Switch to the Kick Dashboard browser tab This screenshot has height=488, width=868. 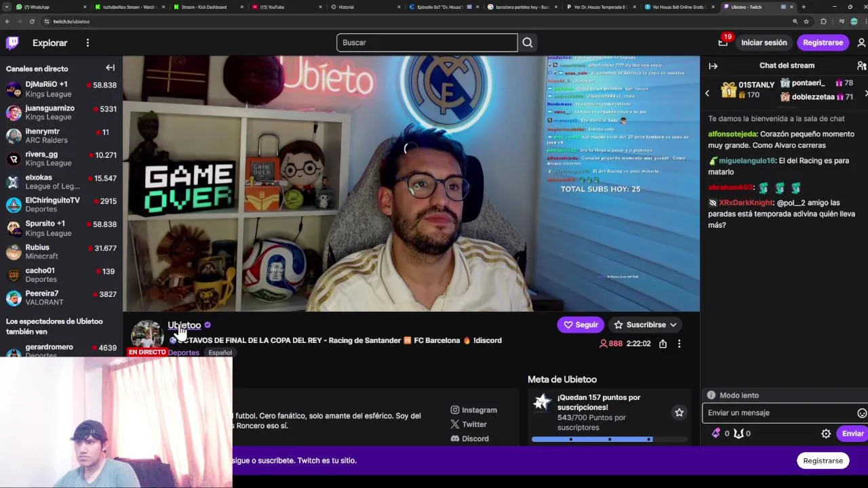[208, 7]
